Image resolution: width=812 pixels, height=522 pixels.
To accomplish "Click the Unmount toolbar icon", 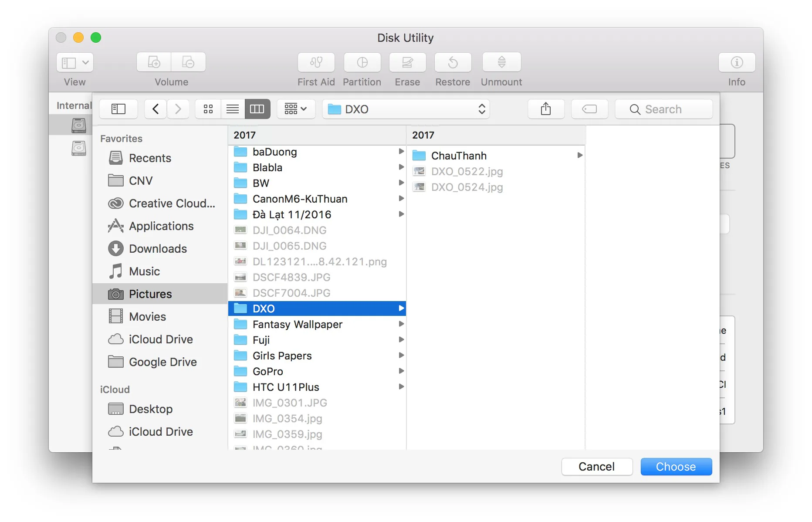I will pos(501,62).
